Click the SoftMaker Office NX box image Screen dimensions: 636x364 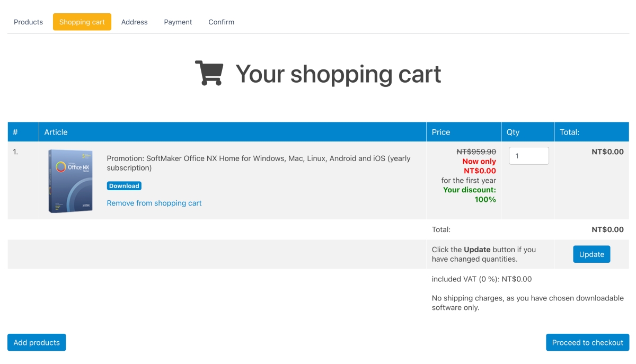pos(70,181)
